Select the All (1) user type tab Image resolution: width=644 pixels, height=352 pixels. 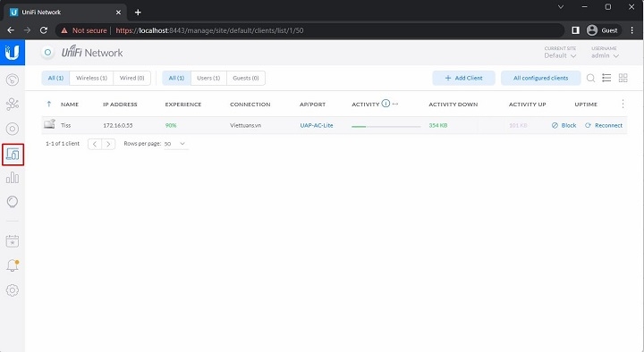(176, 78)
